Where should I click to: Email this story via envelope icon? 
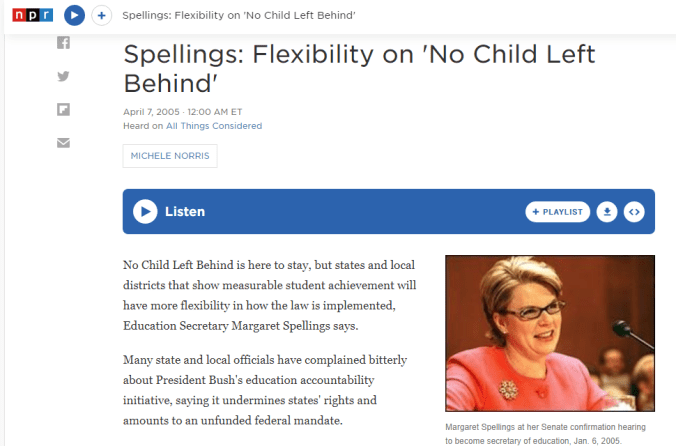[64, 142]
